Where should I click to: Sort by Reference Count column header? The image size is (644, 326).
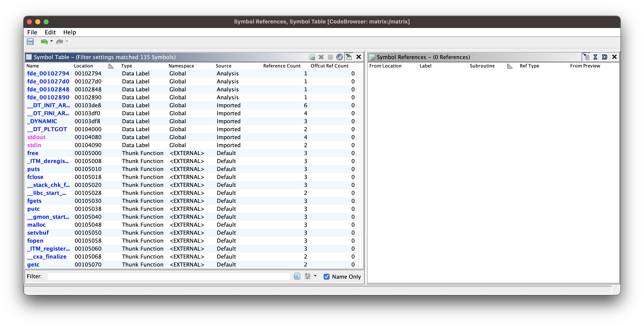tap(282, 66)
